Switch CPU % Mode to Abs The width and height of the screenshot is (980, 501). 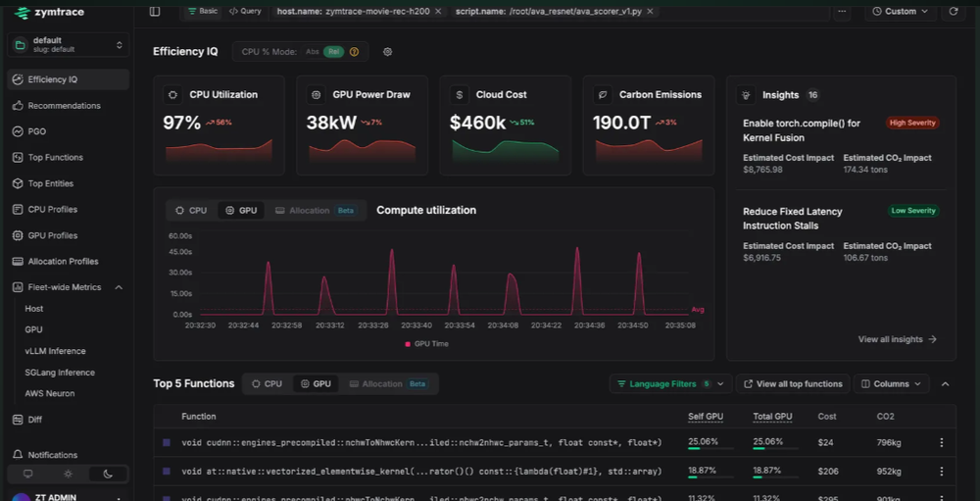click(x=312, y=52)
